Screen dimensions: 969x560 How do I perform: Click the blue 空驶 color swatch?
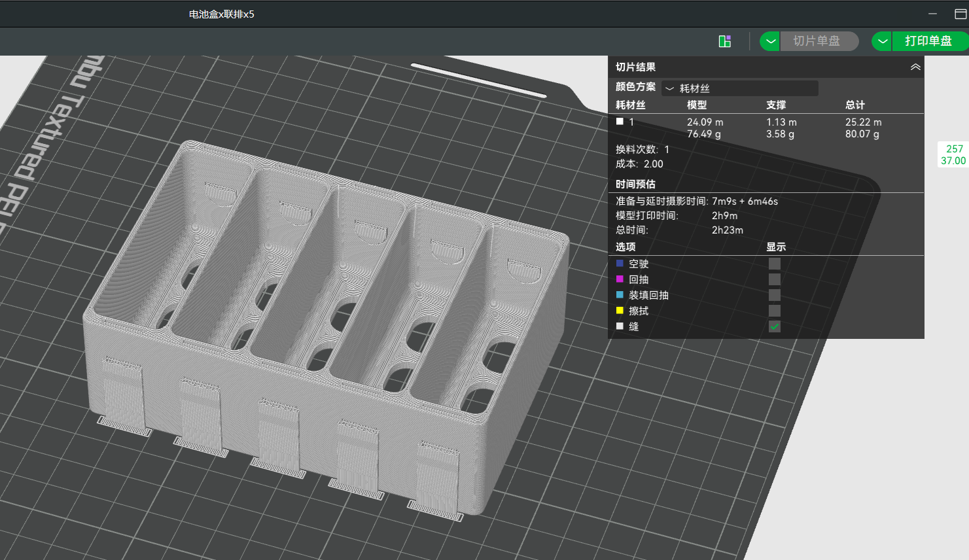(x=620, y=264)
